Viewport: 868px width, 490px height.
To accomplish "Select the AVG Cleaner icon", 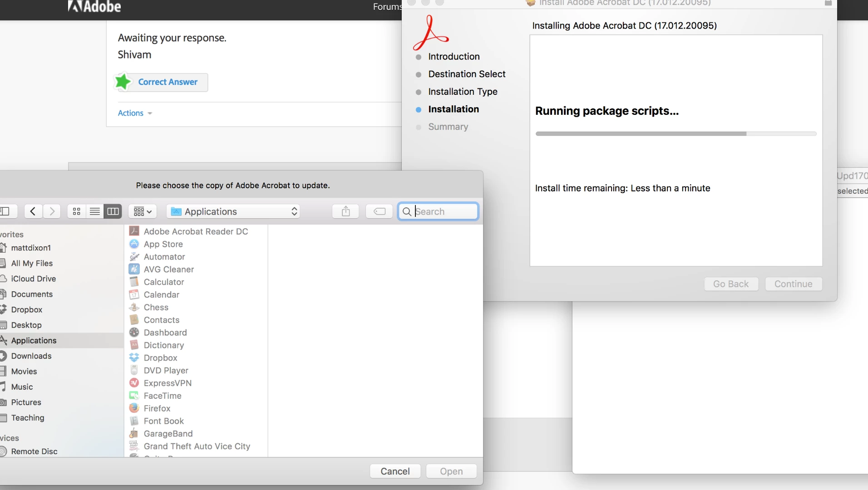I will 134,269.
